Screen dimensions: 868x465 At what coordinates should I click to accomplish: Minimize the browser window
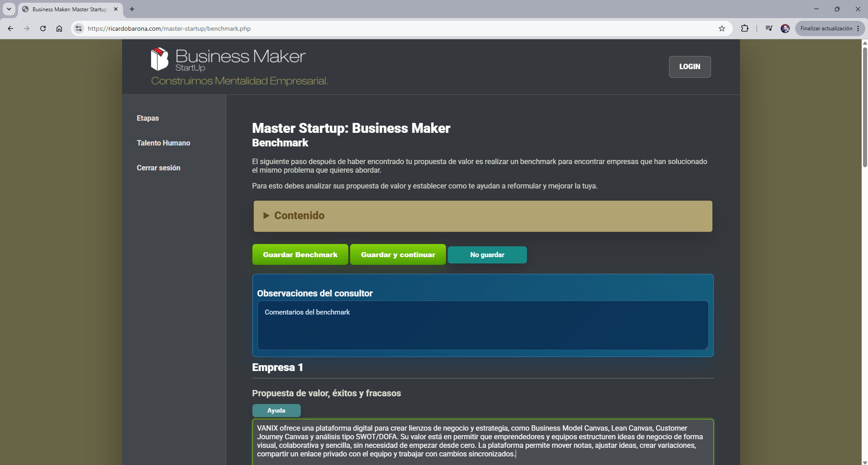click(816, 9)
